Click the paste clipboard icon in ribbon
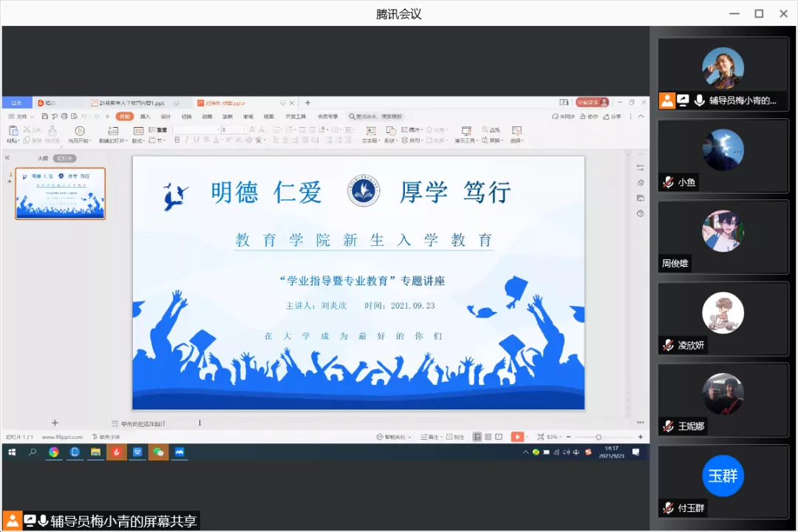 13,131
